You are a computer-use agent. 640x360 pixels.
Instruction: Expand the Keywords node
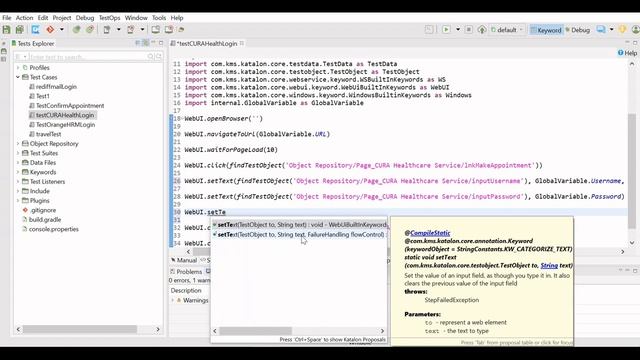[x=18, y=172]
